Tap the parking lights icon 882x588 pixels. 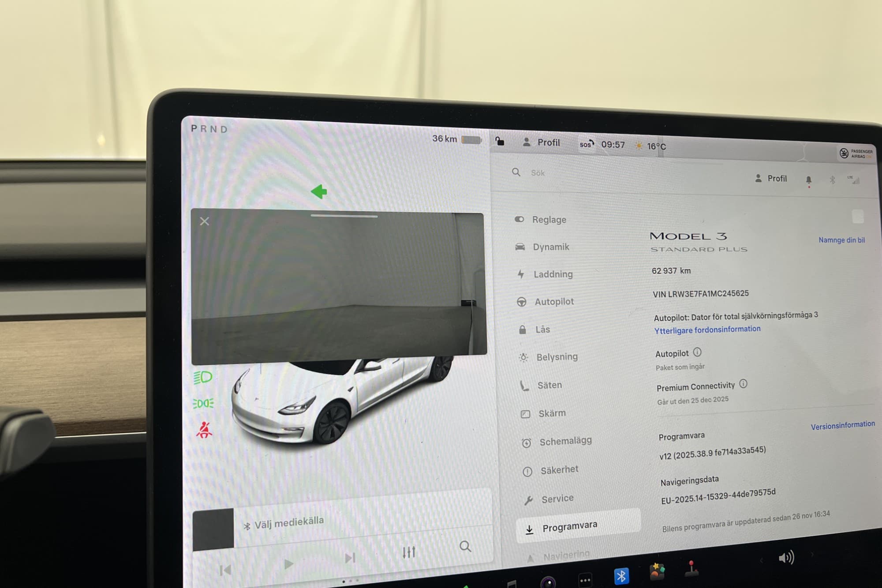pyautogui.click(x=203, y=403)
